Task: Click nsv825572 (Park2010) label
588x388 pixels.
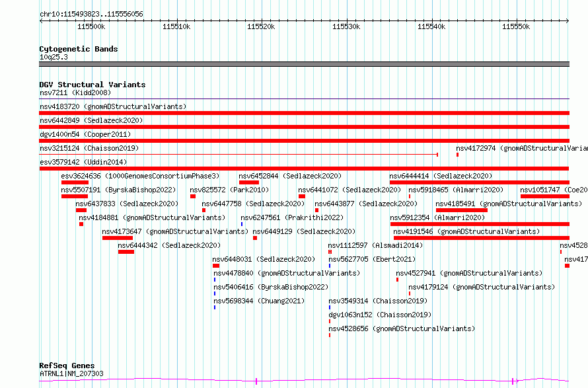Action: click(x=229, y=190)
